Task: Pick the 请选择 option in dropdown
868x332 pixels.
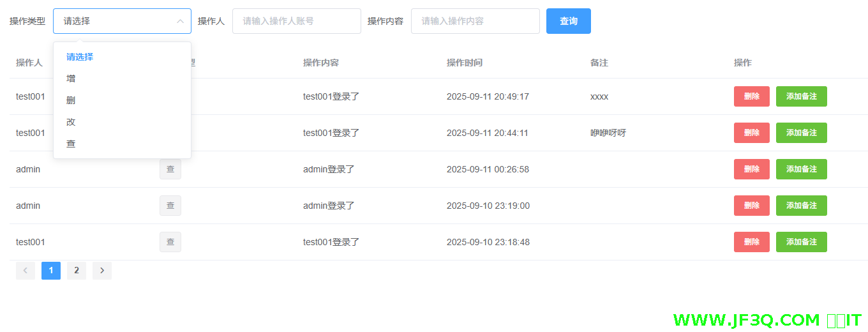Action: click(80, 57)
